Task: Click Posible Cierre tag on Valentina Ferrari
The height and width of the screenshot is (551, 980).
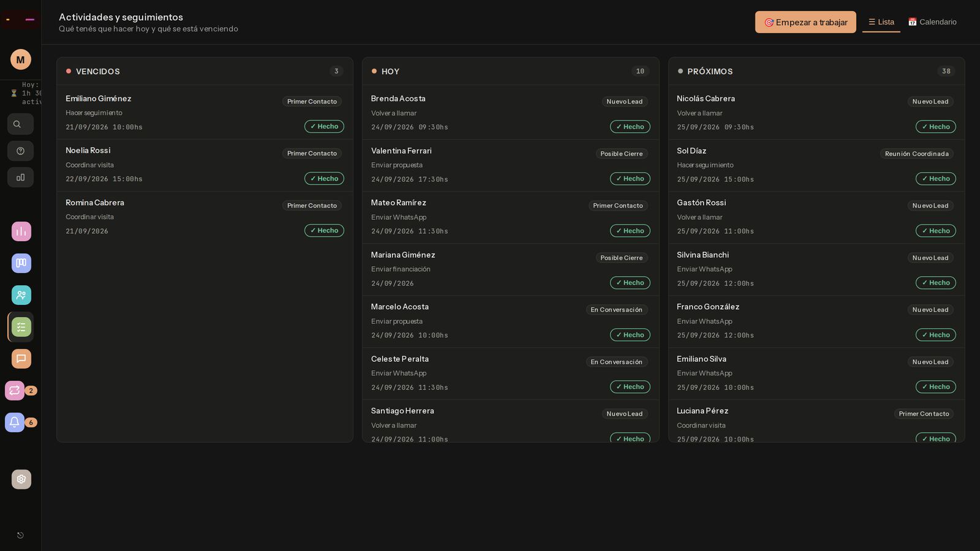Action: [622, 154]
